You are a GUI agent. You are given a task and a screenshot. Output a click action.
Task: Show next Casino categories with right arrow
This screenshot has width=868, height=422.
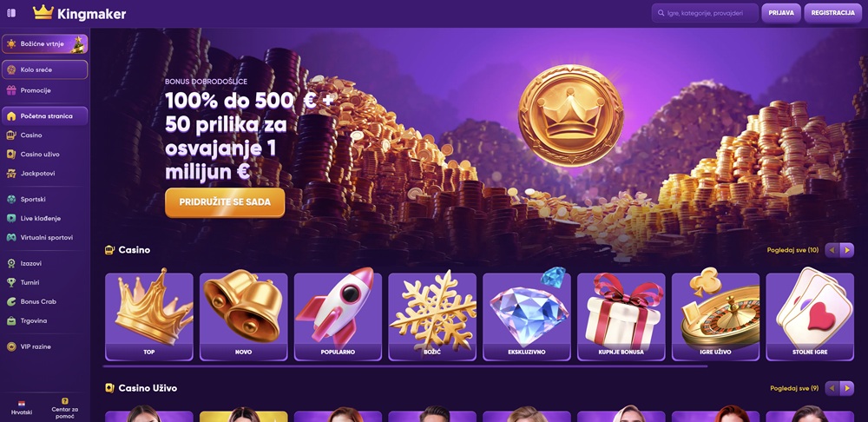[847, 250]
